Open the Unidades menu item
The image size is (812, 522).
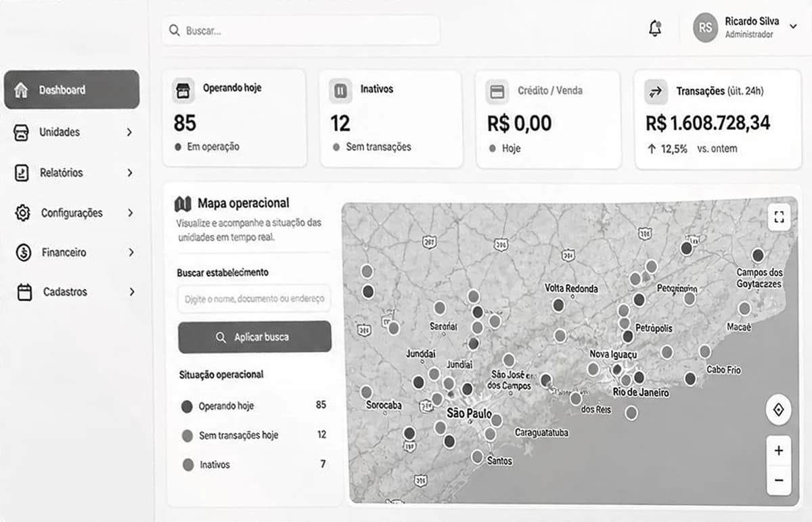(73, 132)
